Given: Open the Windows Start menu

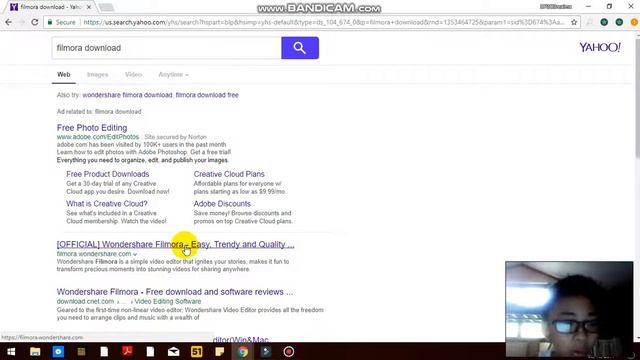Looking at the screenshot, I should click(x=11, y=351).
